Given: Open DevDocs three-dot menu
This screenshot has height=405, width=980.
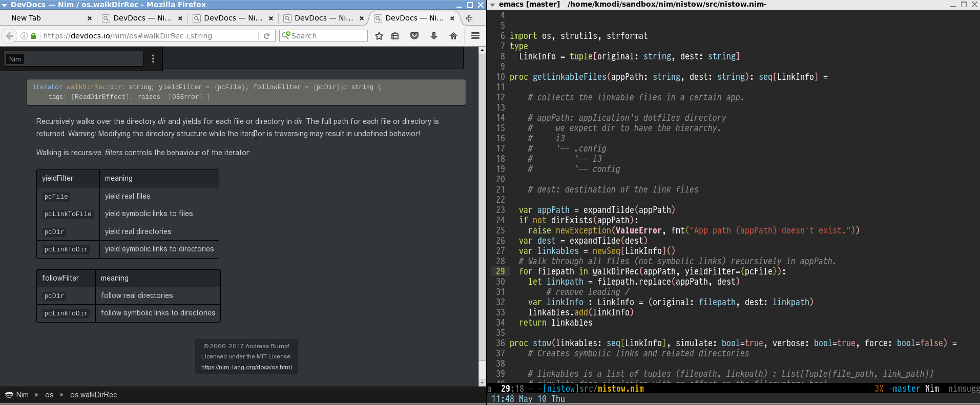Looking at the screenshot, I should tap(153, 59).
